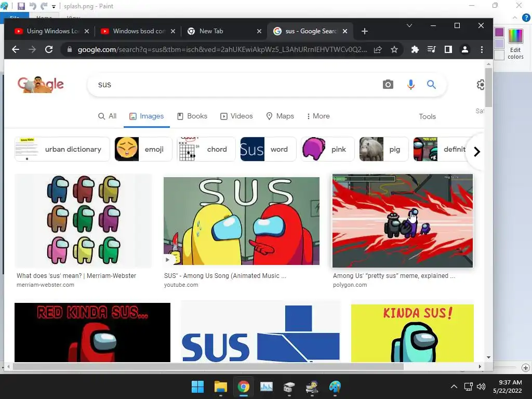Open "Among Us 'pretty sus' meme" link

(x=394, y=276)
